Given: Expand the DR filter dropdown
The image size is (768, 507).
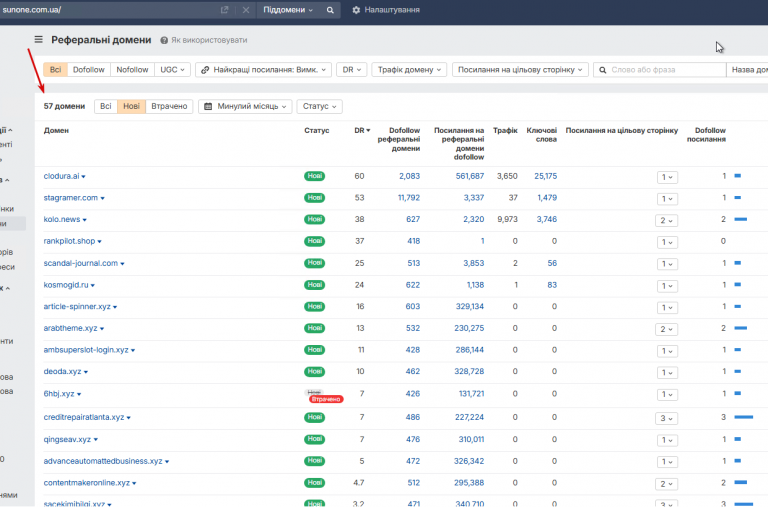Looking at the screenshot, I should (x=351, y=70).
